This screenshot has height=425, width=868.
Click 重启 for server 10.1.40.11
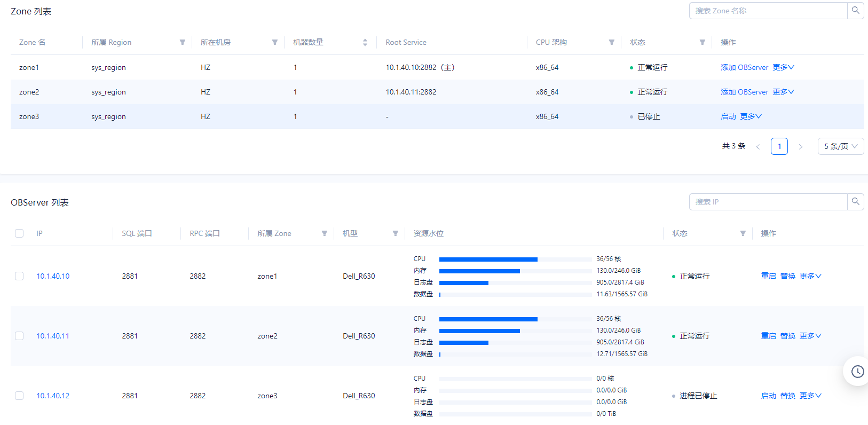[x=769, y=336]
